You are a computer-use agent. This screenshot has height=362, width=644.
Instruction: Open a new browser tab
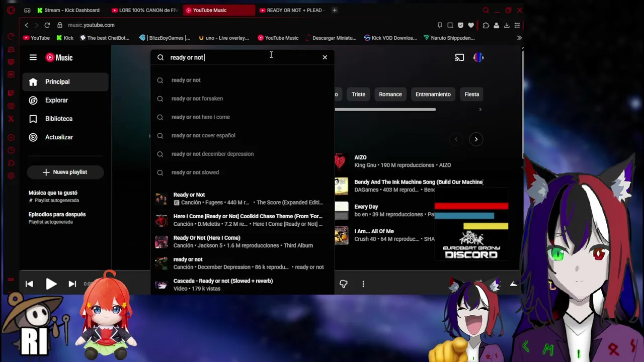click(335, 10)
